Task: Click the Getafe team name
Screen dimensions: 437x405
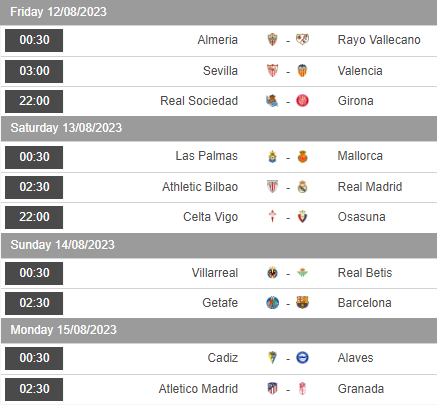Action: tap(220, 303)
